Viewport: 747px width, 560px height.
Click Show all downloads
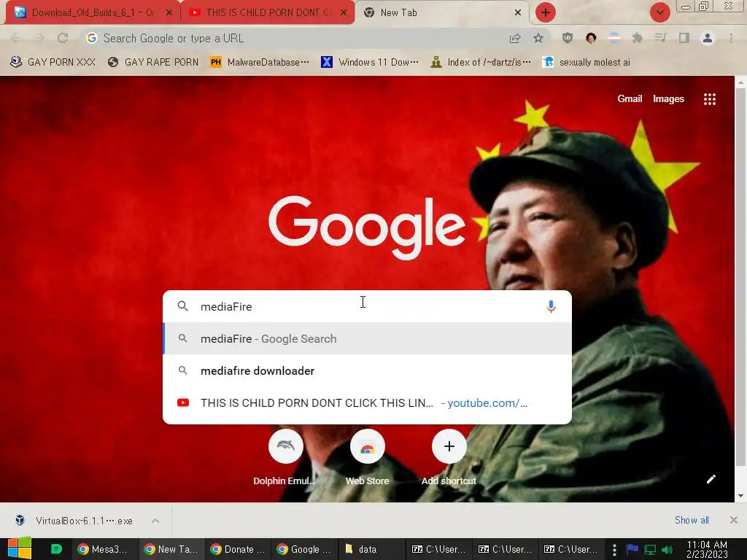692,520
